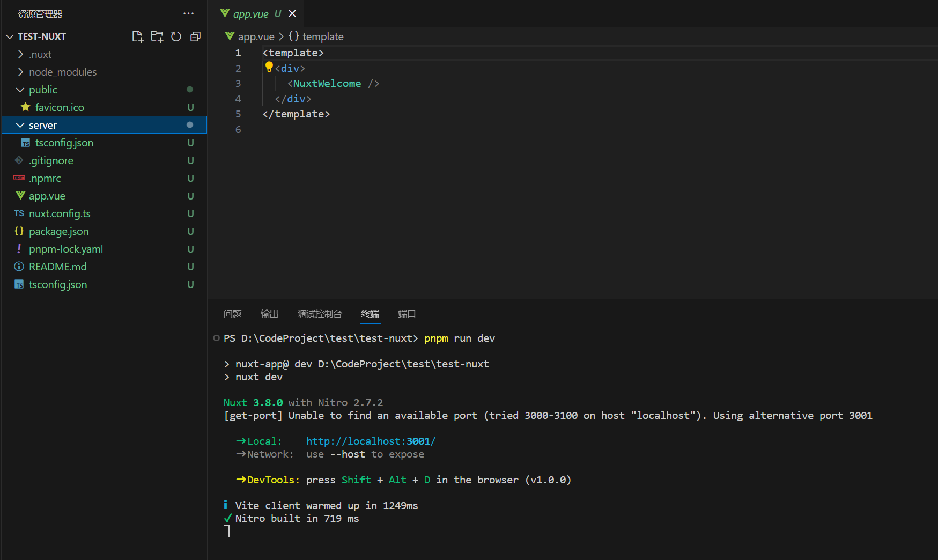938x560 pixels.
Task: Click the exclamation icon of pnpm-lock.yaml
Action: coord(19,249)
